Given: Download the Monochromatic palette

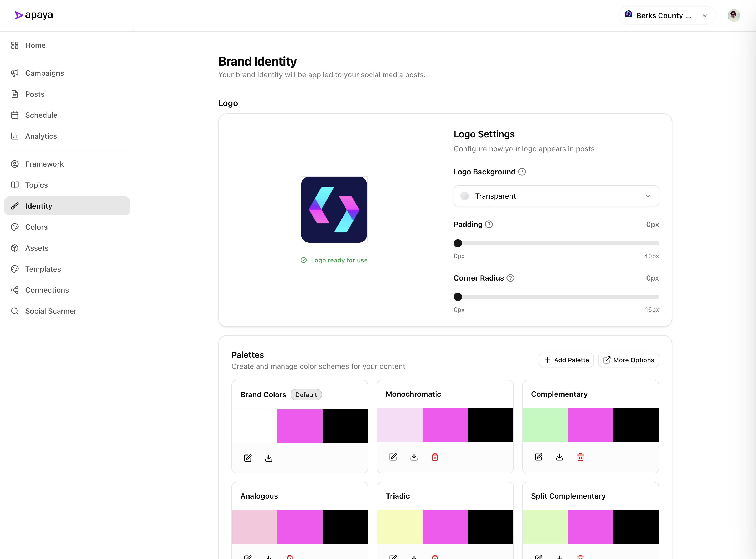Looking at the screenshot, I should coord(414,457).
